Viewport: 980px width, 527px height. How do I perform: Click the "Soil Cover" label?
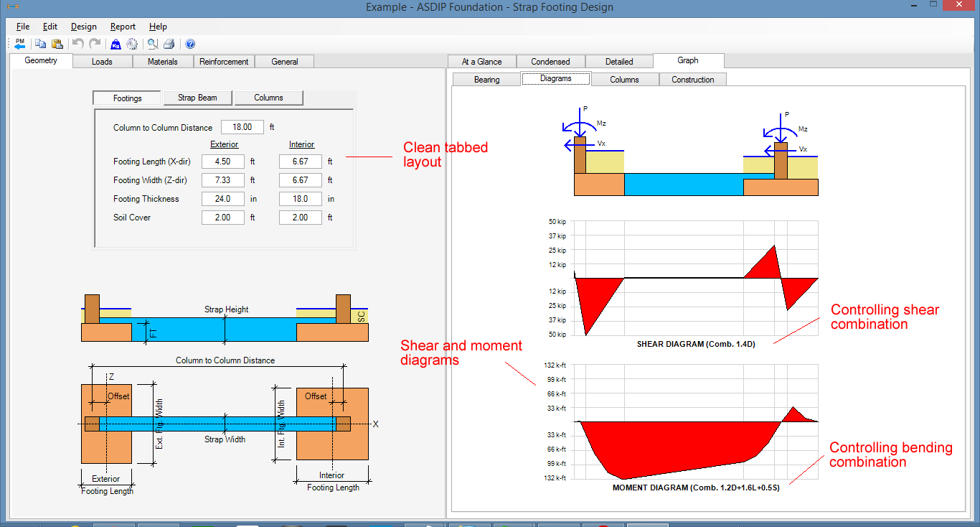click(132, 218)
